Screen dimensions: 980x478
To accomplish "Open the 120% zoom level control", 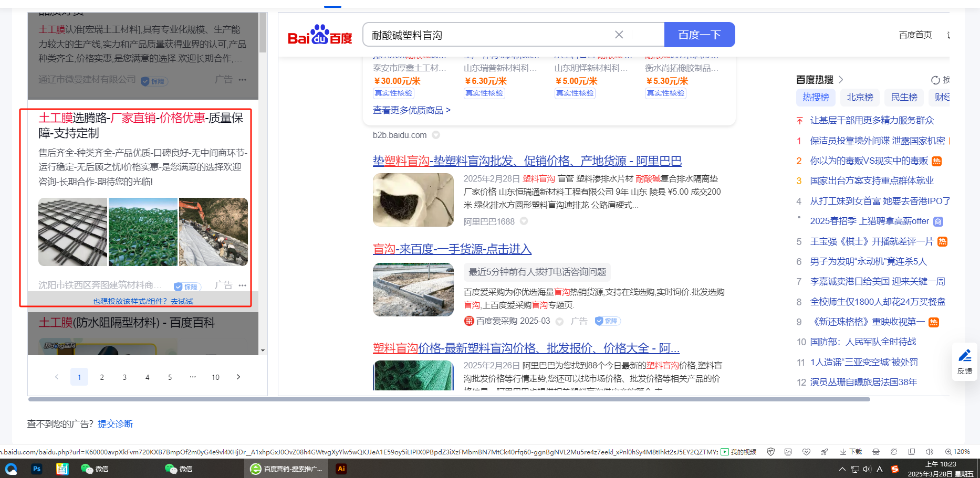I will (957, 452).
